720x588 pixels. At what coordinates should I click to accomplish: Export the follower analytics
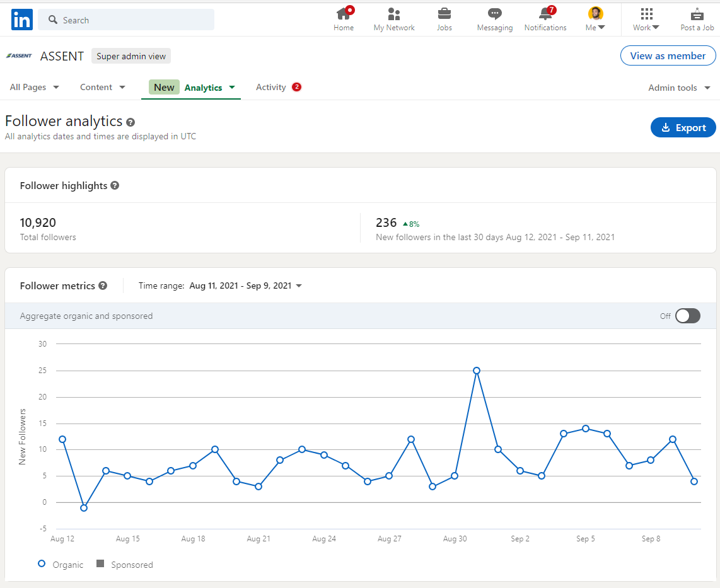tap(683, 127)
